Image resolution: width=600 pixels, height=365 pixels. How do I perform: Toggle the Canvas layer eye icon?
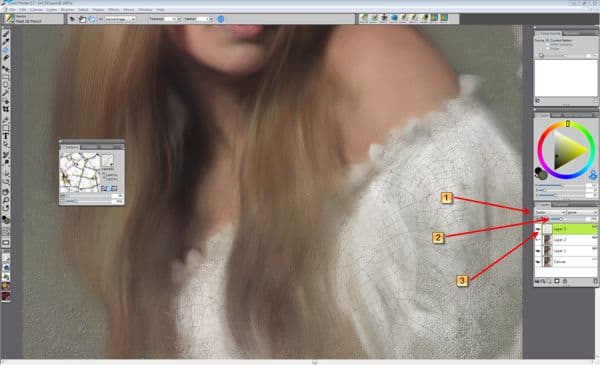pos(538,262)
